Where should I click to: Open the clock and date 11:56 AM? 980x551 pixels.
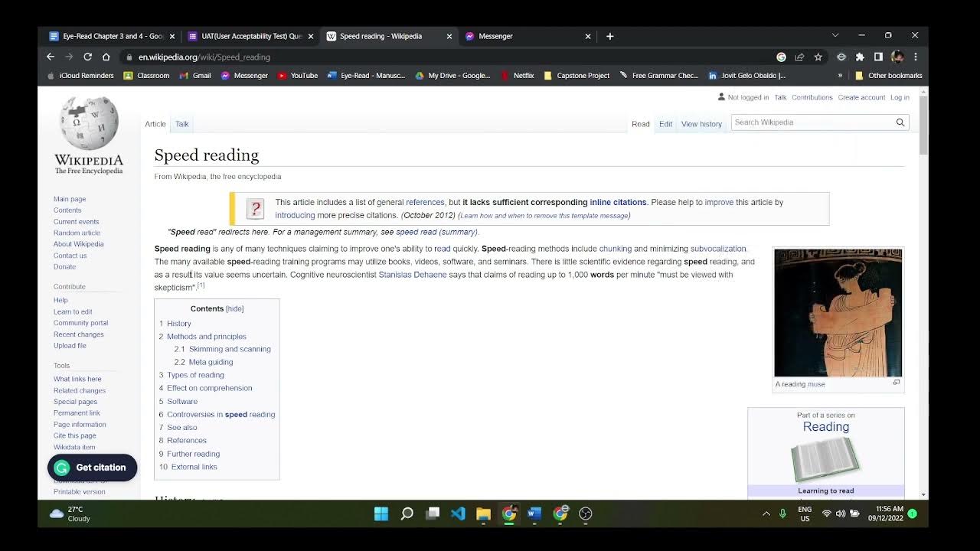[886, 514]
